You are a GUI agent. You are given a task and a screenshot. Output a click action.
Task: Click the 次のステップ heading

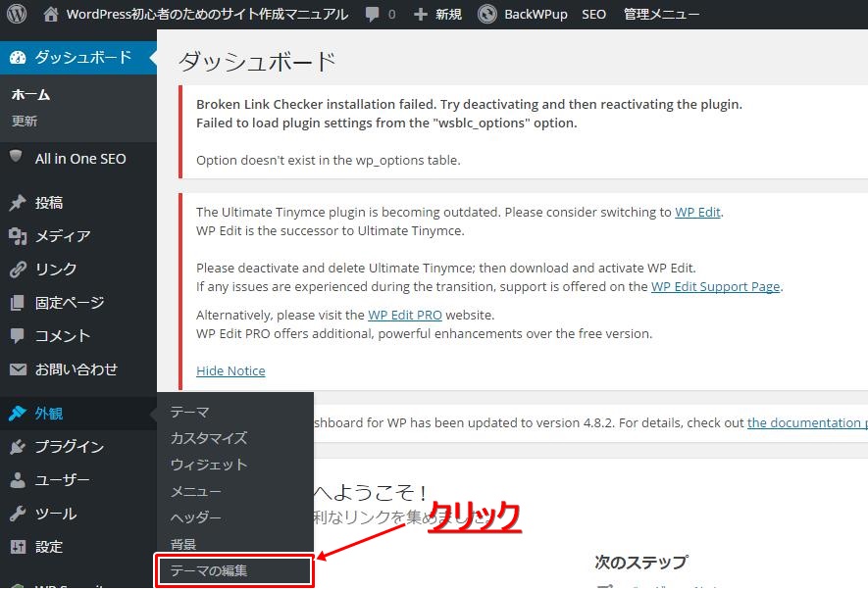click(x=641, y=562)
